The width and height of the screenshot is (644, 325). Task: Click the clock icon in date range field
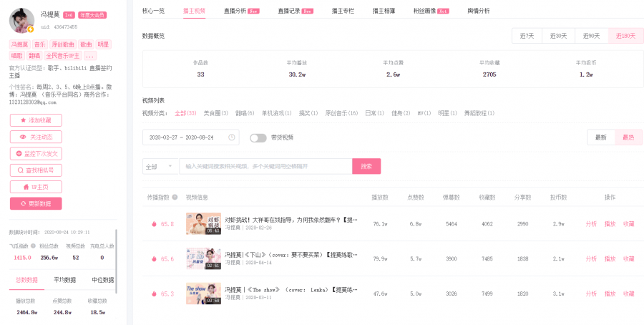coord(232,137)
